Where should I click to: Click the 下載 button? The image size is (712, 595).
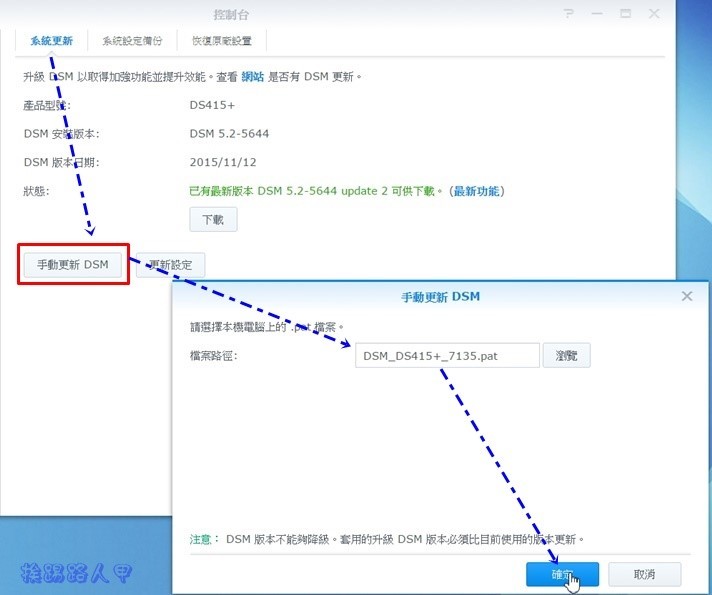pos(213,220)
